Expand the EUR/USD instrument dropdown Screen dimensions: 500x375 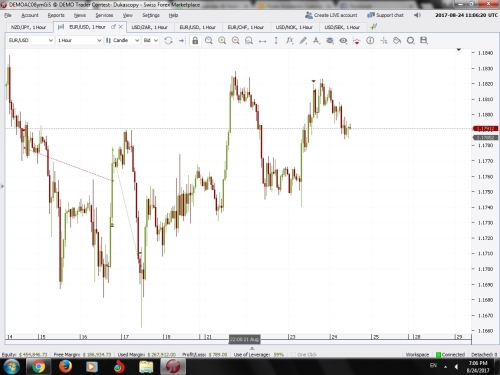click(x=30, y=40)
